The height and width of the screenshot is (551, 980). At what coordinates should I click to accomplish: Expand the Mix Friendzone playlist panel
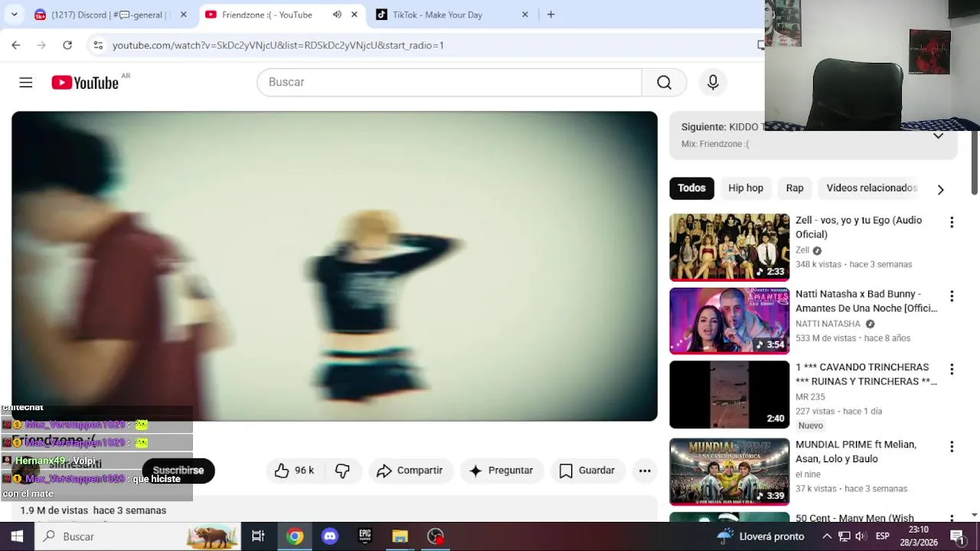[938, 135]
